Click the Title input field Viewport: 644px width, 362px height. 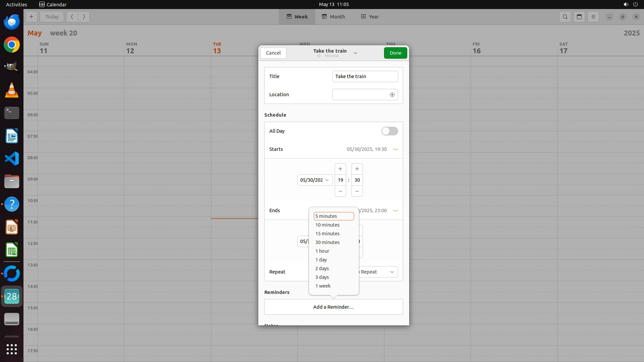point(365,76)
